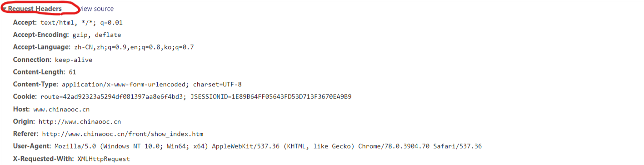Select the zh-CN language value text
The width and height of the screenshot is (644, 165).
pos(134,47)
